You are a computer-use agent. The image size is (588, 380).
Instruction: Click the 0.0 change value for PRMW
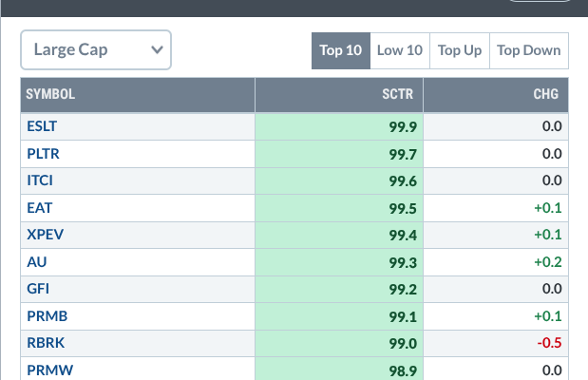(552, 370)
